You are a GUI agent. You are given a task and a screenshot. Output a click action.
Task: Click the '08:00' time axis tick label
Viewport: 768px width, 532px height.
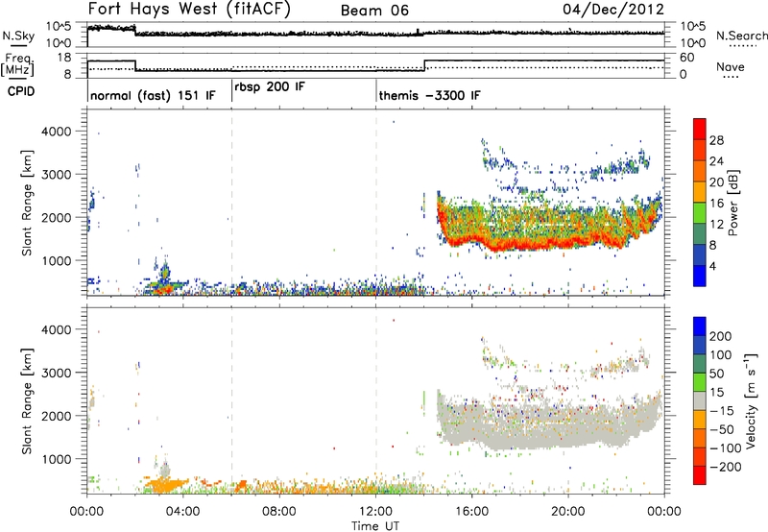coord(279,512)
